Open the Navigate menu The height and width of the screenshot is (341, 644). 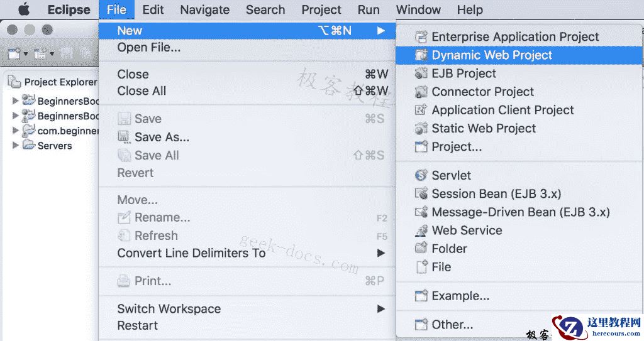click(x=204, y=9)
